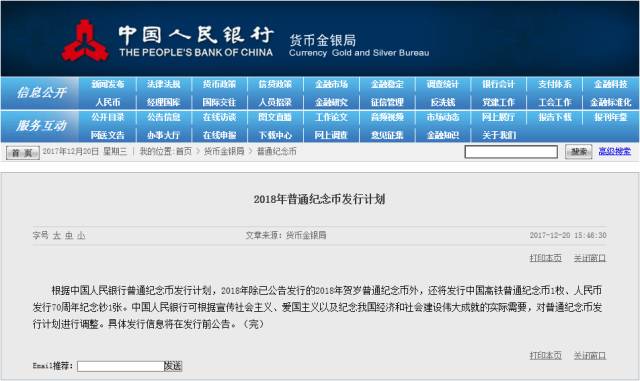Viewport: 640px width, 381px height.
Task: Open the 下载中心 page
Action: 275,135
